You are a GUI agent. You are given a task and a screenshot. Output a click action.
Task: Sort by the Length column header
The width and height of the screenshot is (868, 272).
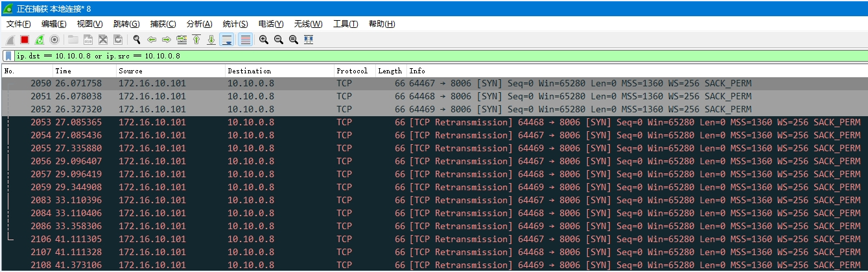pyautogui.click(x=391, y=71)
